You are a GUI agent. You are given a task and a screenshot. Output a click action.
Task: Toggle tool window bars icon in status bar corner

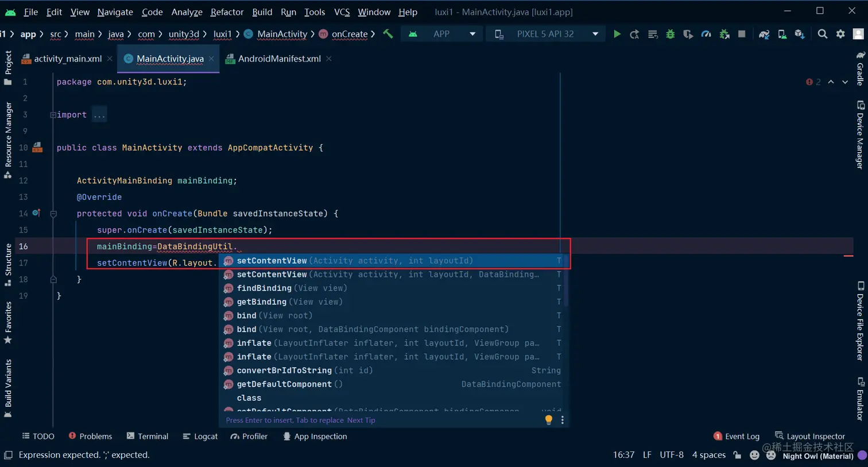tap(8, 455)
